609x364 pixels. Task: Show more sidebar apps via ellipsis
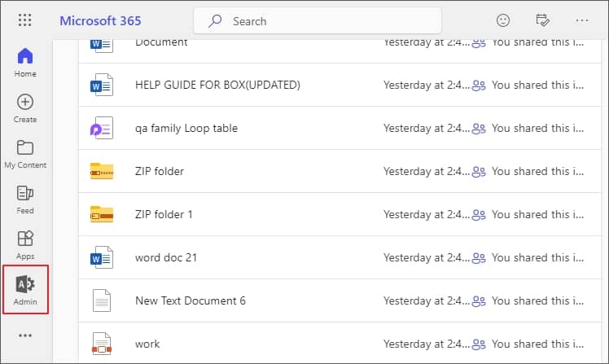point(25,335)
